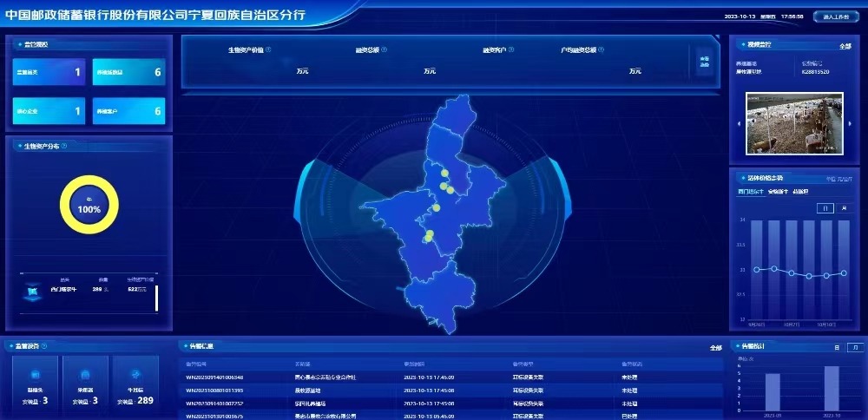Toggle 月 view in 告警统计 panel
868x420 pixels.
855,347
